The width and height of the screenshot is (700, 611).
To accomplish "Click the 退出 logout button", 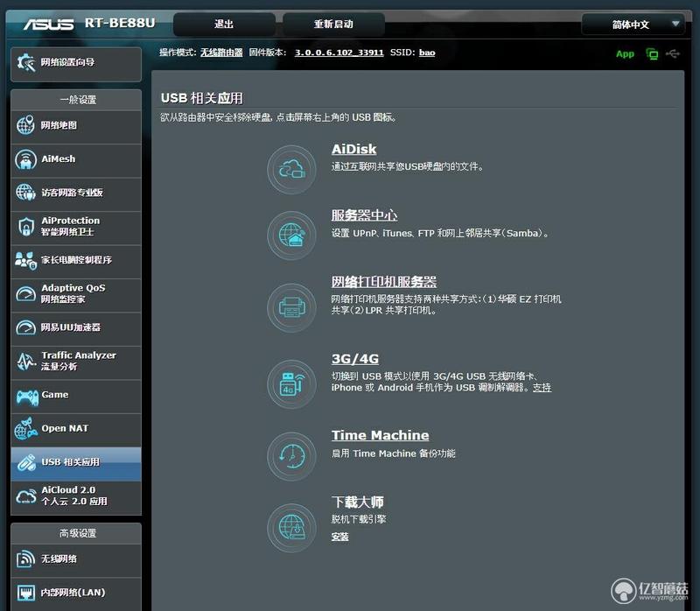I will tap(224, 25).
